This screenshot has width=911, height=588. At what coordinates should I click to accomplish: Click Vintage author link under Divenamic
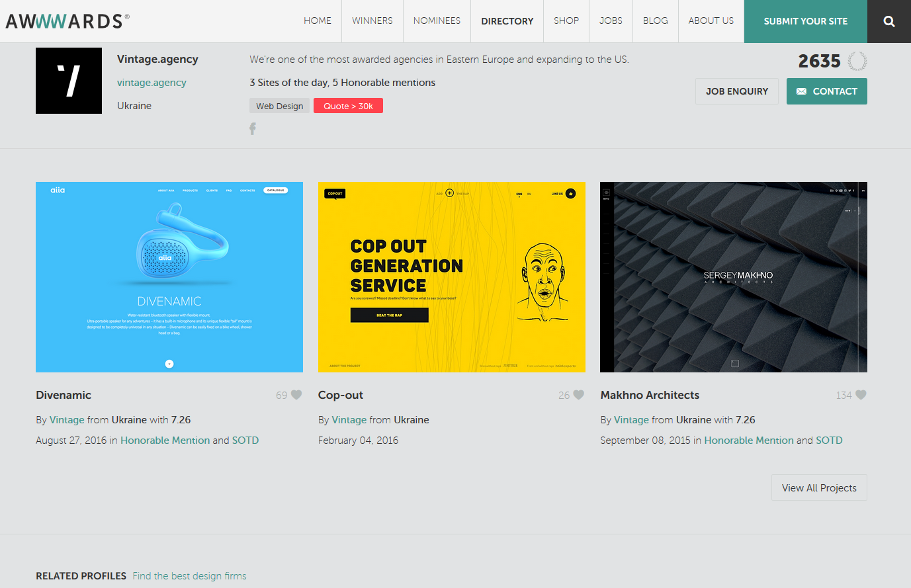(67, 420)
